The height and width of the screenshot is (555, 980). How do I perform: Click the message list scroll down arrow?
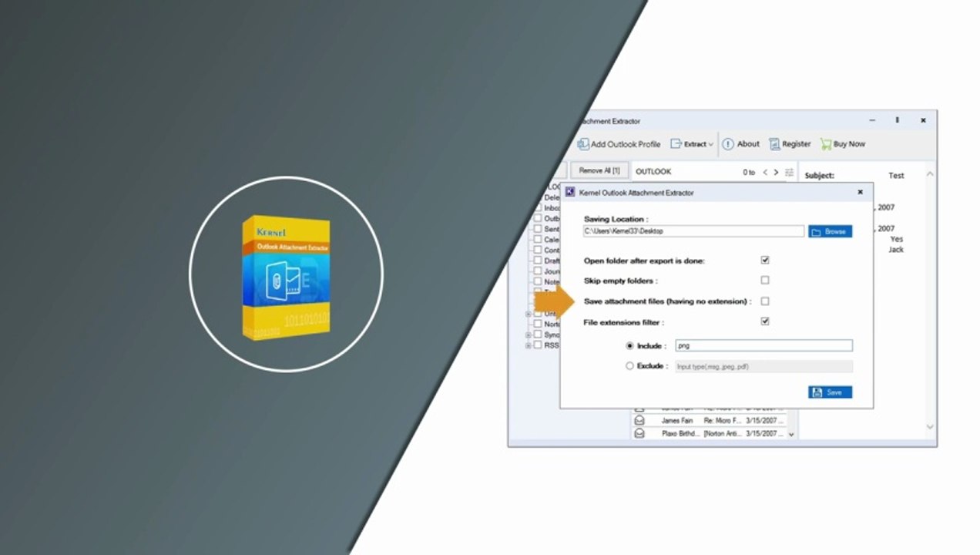[791, 435]
